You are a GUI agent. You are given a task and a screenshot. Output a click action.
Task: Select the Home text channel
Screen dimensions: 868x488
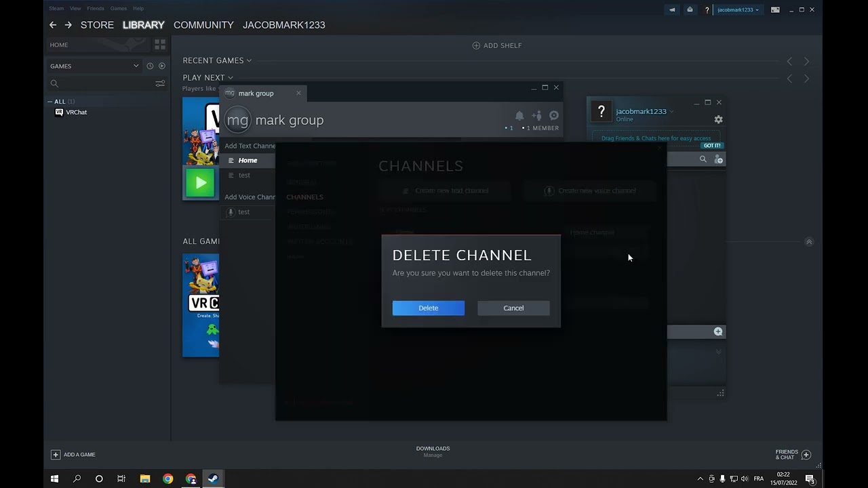point(248,160)
